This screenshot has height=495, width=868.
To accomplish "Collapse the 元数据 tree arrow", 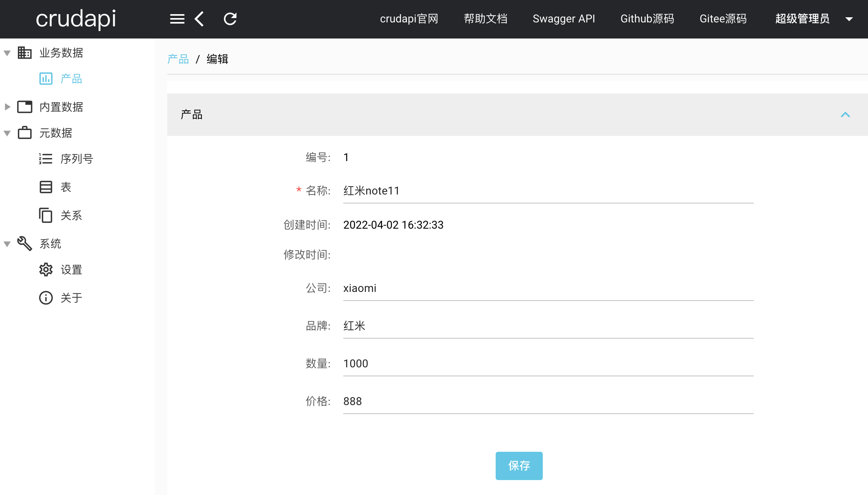I will (7, 133).
